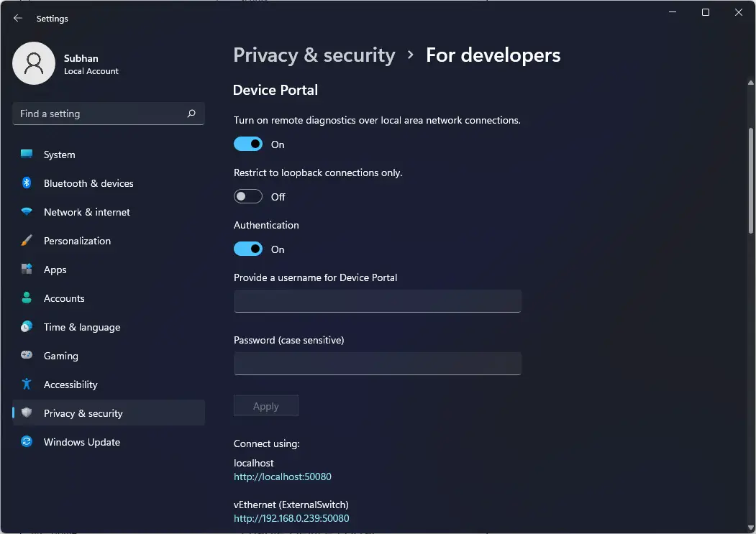
Task: Open Apps using its sidebar icon
Action: pyautogui.click(x=27, y=270)
